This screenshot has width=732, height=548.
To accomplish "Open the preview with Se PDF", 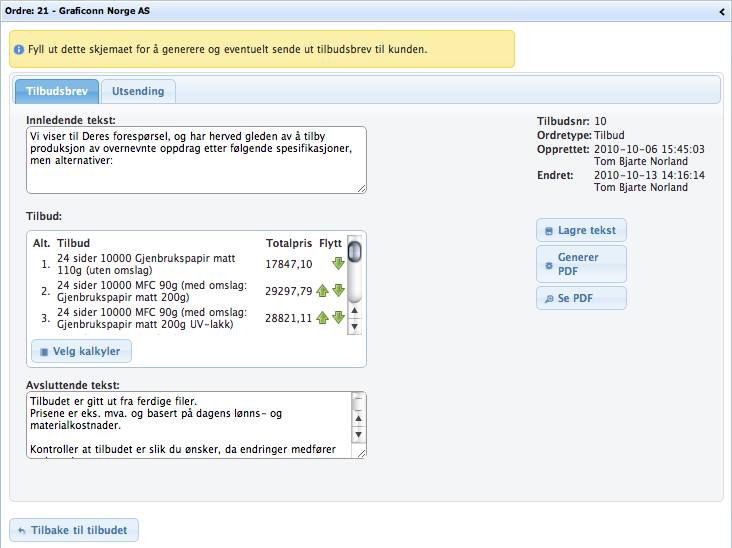I will [581, 298].
